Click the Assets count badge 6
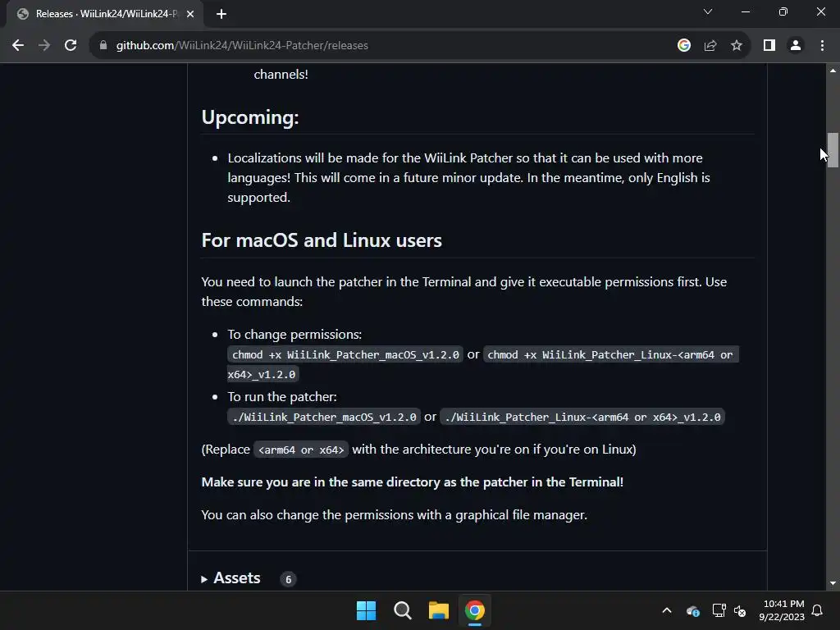The image size is (840, 630). pyautogui.click(x=288, y=579)
